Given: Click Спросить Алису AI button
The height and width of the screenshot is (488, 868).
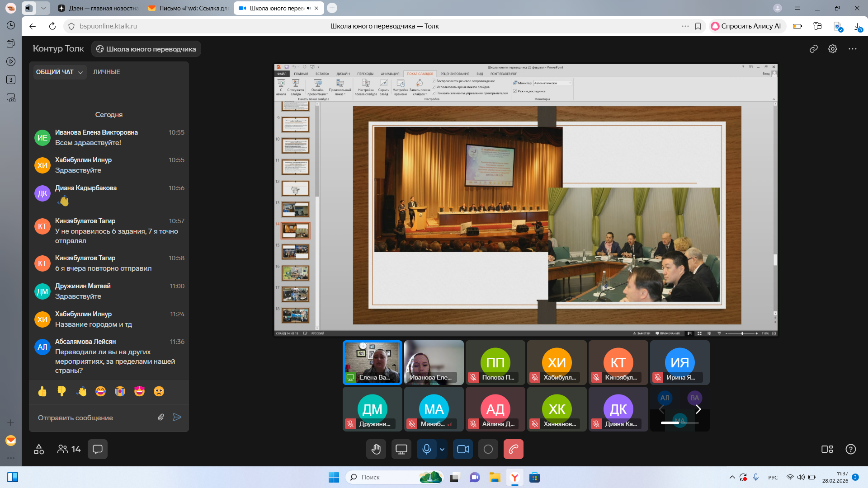Looking at the screenshot, I should tap(746, 26).
